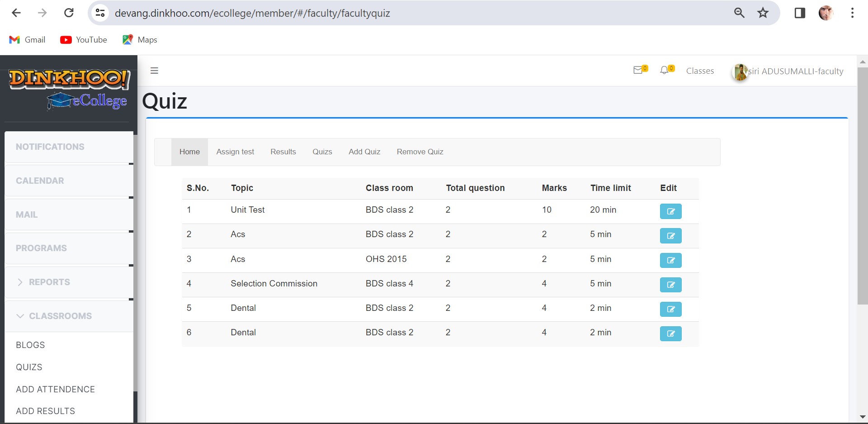Open Maps bookmark
Image resolution: width=868 pixels, height=424 pixels.
pos(140,40)
